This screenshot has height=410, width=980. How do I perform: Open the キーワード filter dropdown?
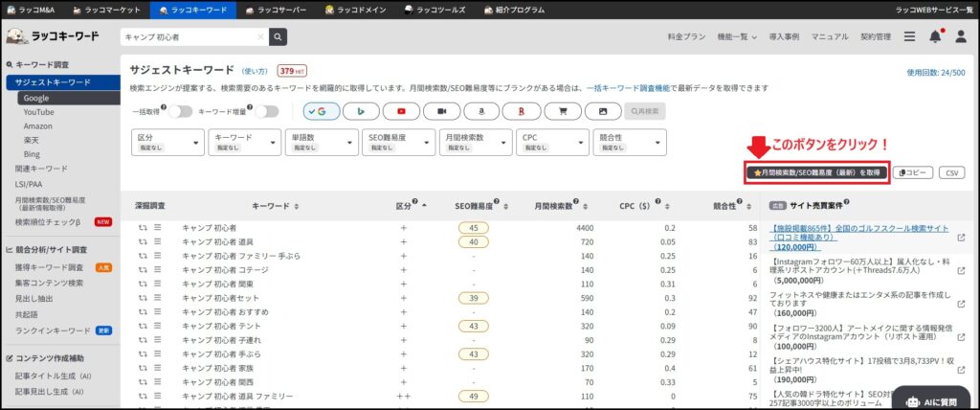(x=245, y=142)
